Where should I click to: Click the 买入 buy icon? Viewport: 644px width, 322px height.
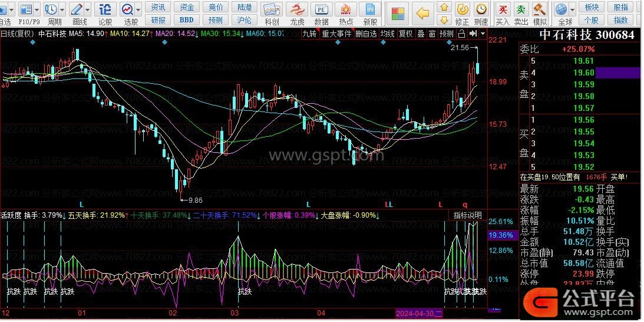coord(503,9)
